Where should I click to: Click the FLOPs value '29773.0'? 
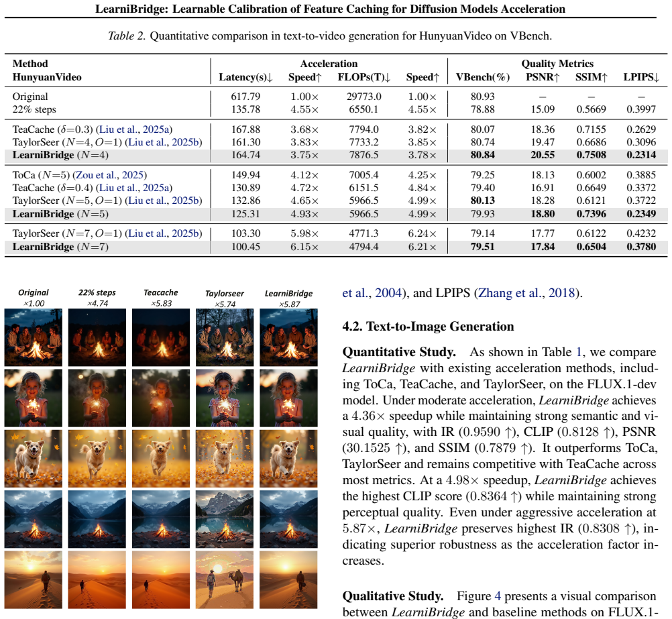[364, 97]
